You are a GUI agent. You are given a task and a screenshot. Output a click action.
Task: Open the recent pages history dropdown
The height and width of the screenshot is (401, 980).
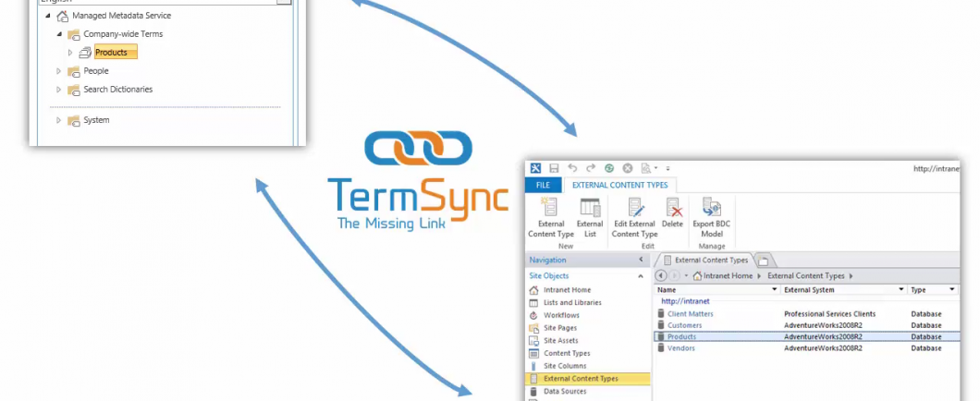686,275
